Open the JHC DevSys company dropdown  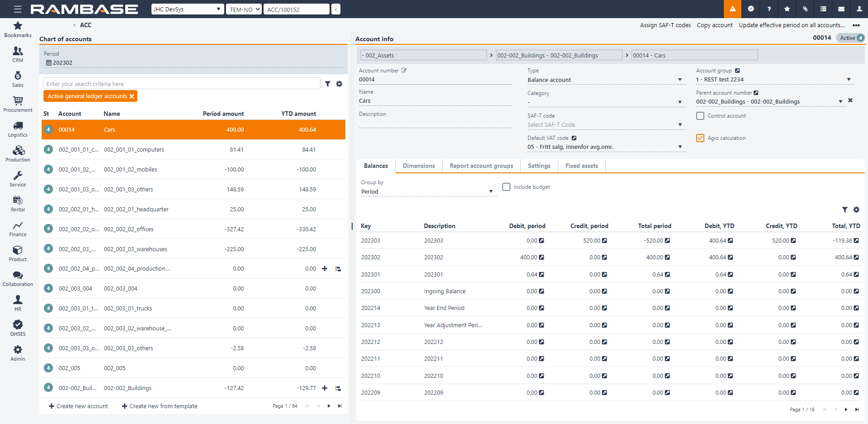coord(188,9)
